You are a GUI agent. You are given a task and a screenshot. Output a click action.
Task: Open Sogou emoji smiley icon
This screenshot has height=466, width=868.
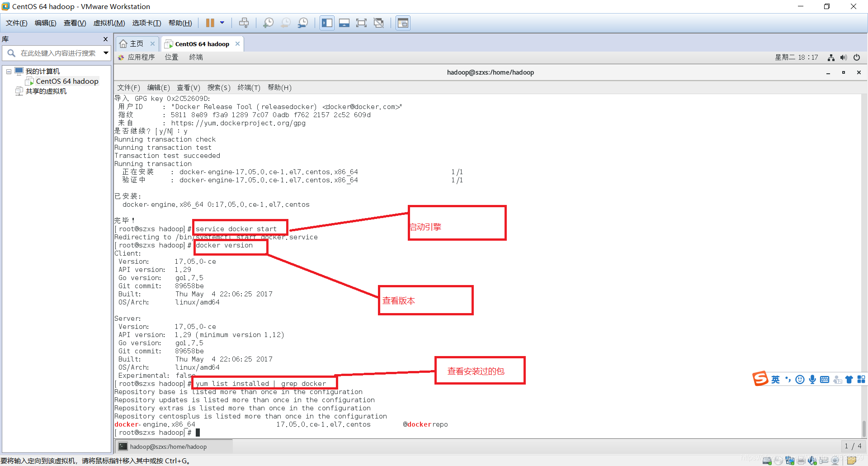pyautogui.click(x=800, y=380)
